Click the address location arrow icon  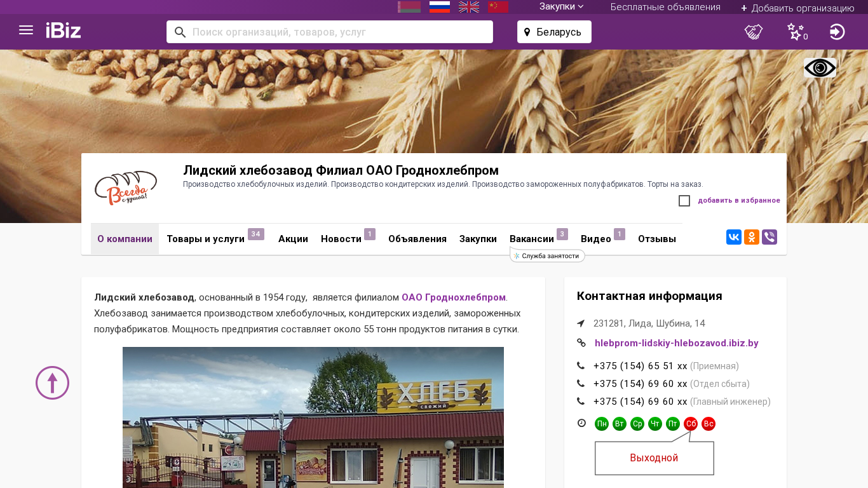tap(581, 323)
